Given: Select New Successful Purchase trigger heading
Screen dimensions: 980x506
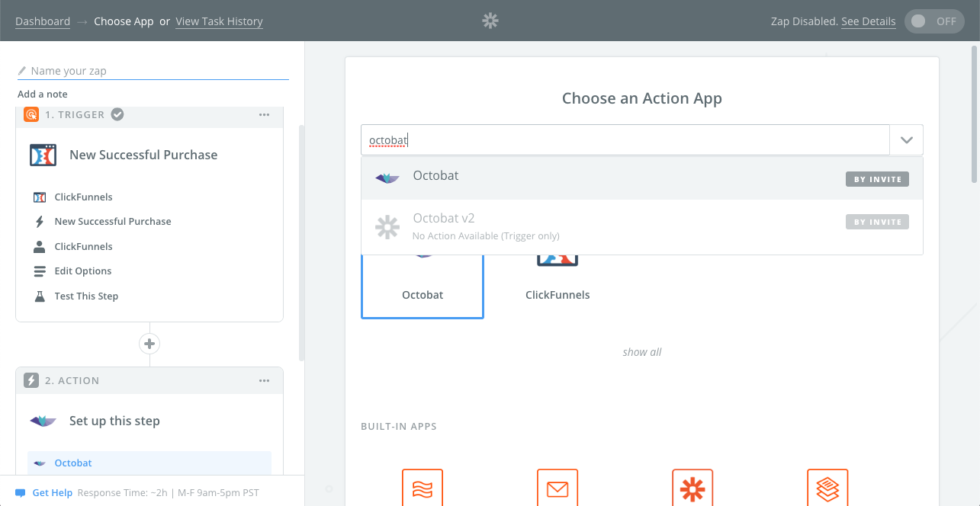Looking at the screenshot, I should [x=143, y=155].
